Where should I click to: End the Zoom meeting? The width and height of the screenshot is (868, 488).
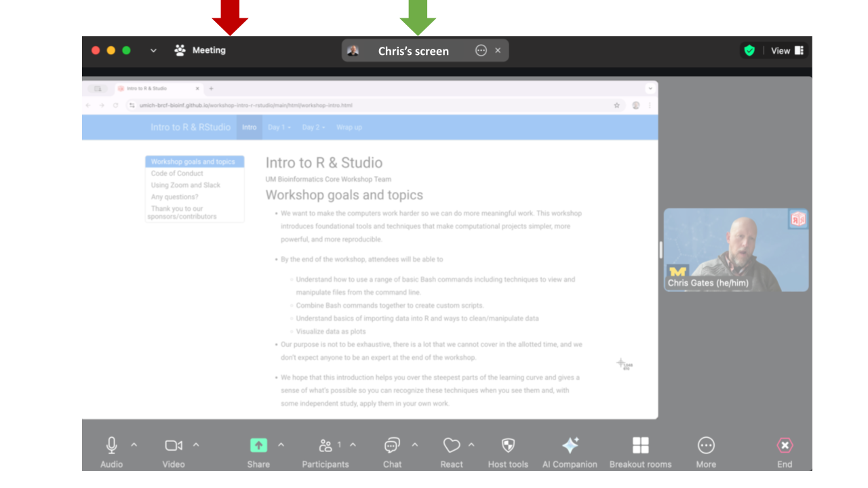point(784,445)
